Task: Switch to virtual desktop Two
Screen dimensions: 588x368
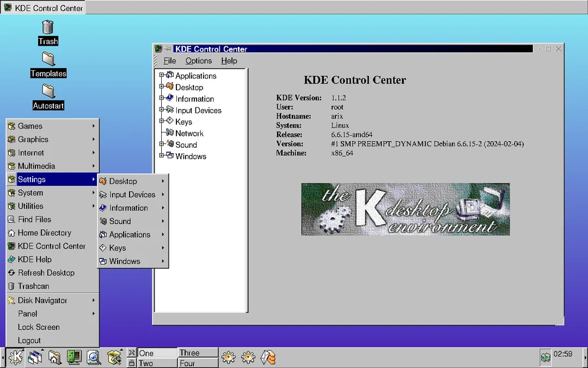Action: pyautogui.click(x=157, y=363)
